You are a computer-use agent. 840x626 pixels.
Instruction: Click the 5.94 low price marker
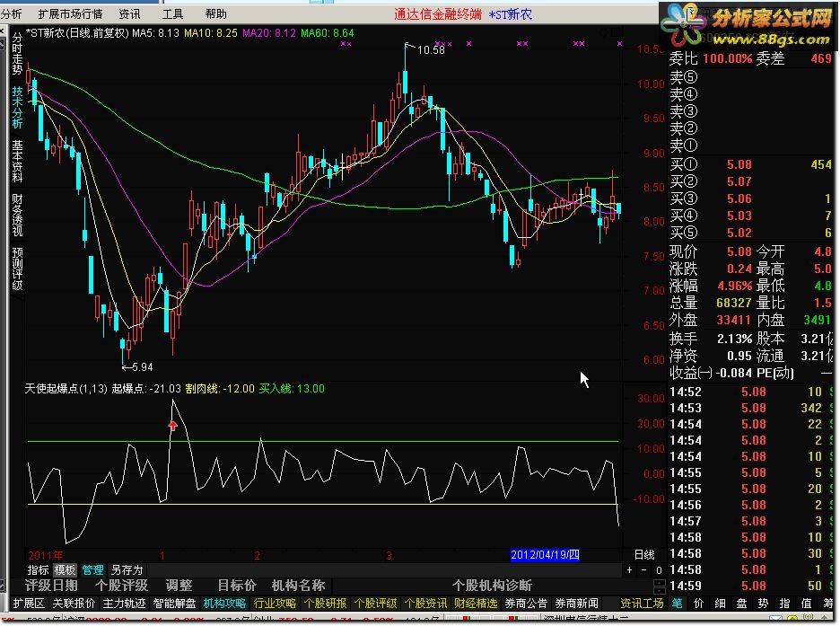tap(142, 367)
